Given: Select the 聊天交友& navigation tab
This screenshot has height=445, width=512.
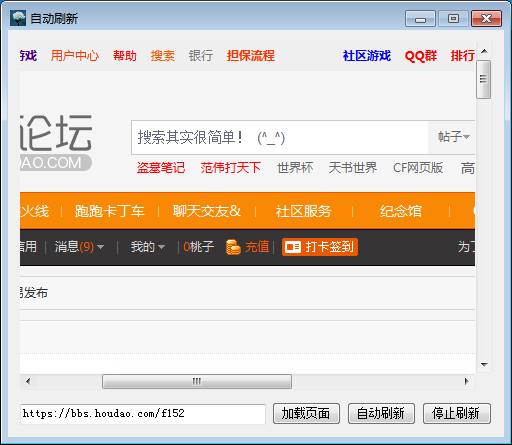Looking at the screenshot, I should (207, 211).
